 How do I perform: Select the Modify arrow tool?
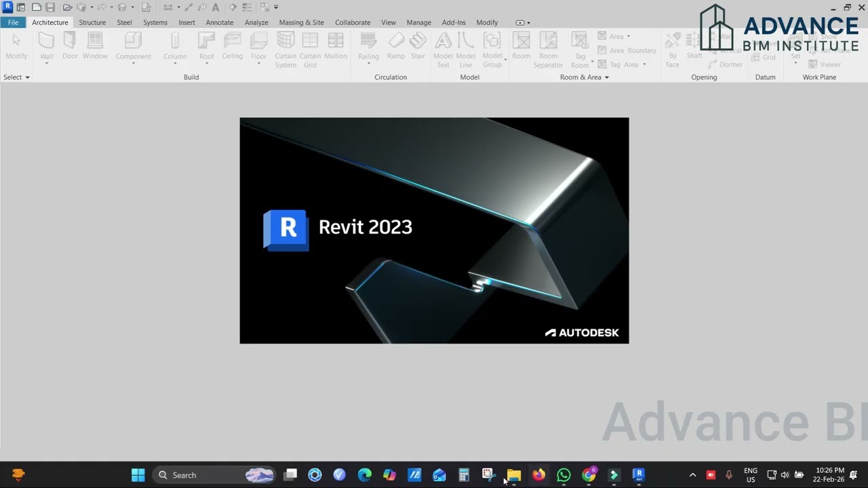[16, 46]
